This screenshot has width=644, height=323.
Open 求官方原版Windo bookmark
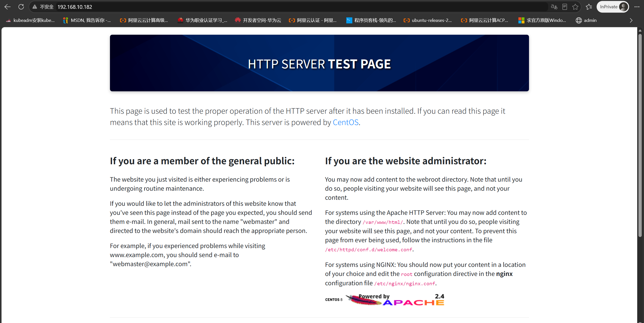pos(542,20)
